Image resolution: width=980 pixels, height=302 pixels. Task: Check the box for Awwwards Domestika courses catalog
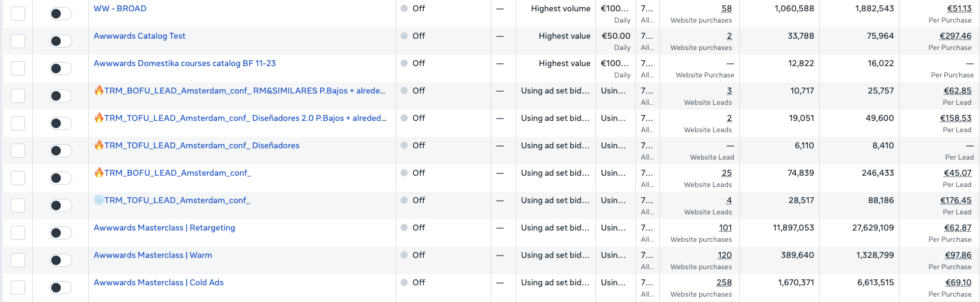[x=18, y=69]
